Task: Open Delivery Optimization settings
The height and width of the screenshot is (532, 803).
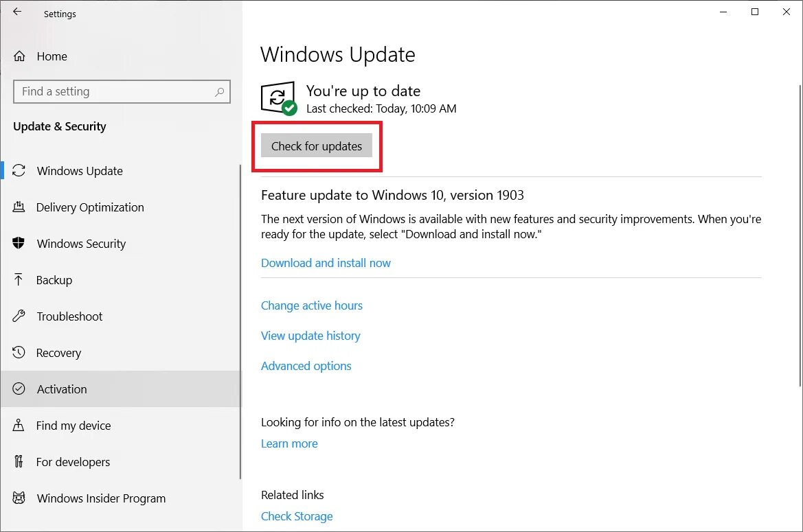Action: [121, 207]
